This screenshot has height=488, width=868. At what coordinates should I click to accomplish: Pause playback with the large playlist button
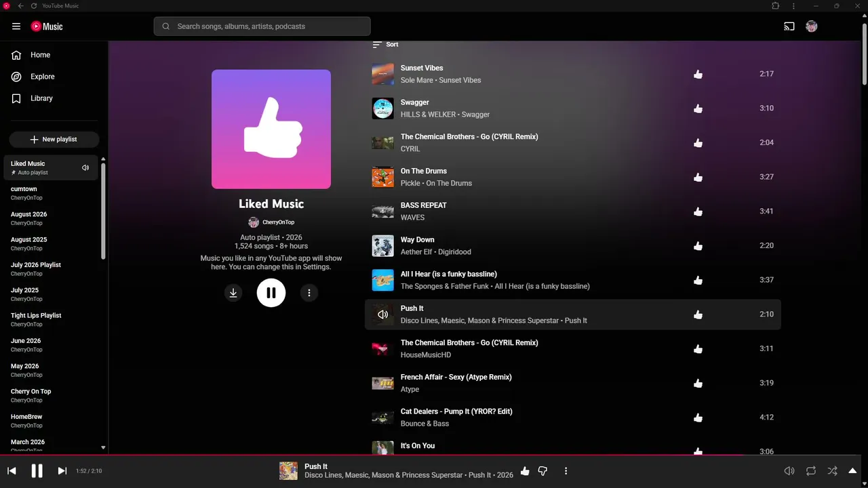pos(271,293)
